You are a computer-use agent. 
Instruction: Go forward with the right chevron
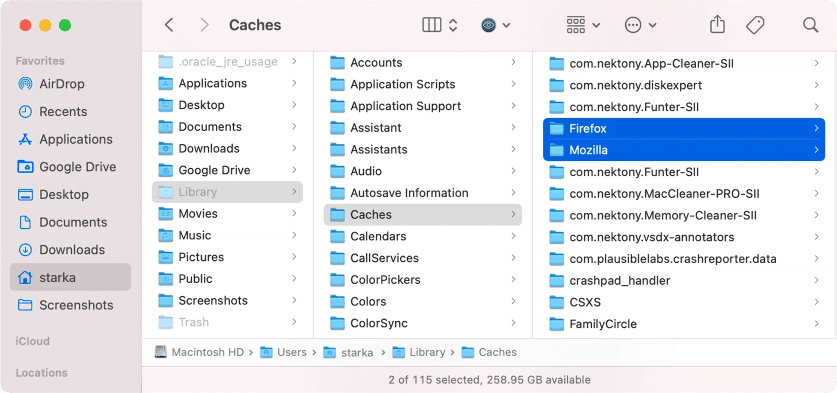(x=204, y=25)
